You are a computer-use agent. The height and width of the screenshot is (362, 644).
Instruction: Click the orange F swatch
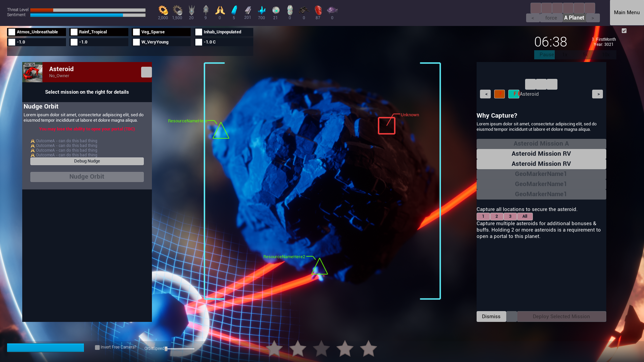[500, 94]
